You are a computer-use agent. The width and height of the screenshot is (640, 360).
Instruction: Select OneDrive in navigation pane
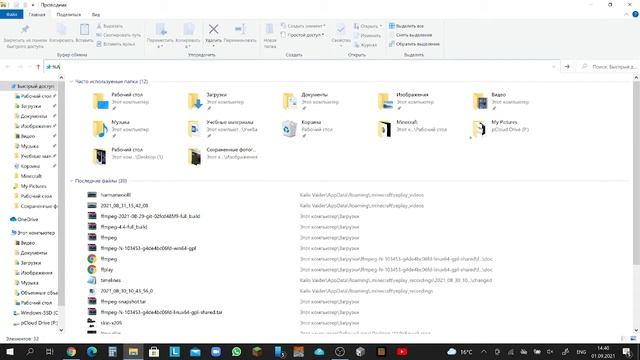pyautogui.click(x=28, y=219)
